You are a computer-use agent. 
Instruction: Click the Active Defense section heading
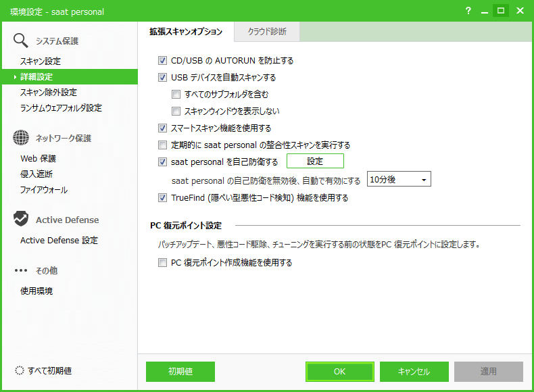point(68,220)
